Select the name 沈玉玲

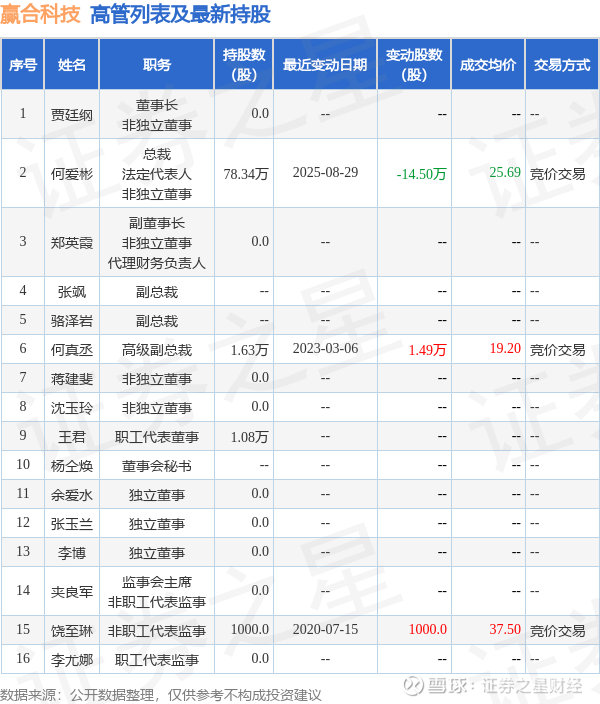click(71, 408)
